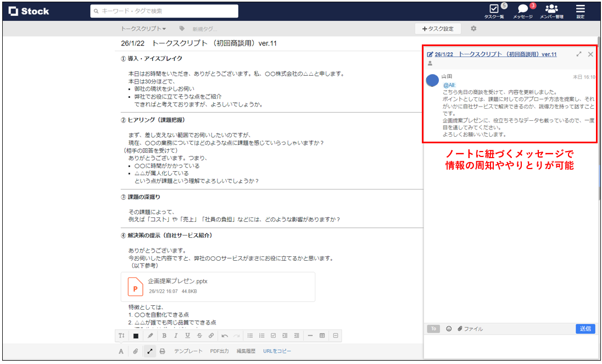Insert a table from the editor toolbar

(x=321, y=335)
